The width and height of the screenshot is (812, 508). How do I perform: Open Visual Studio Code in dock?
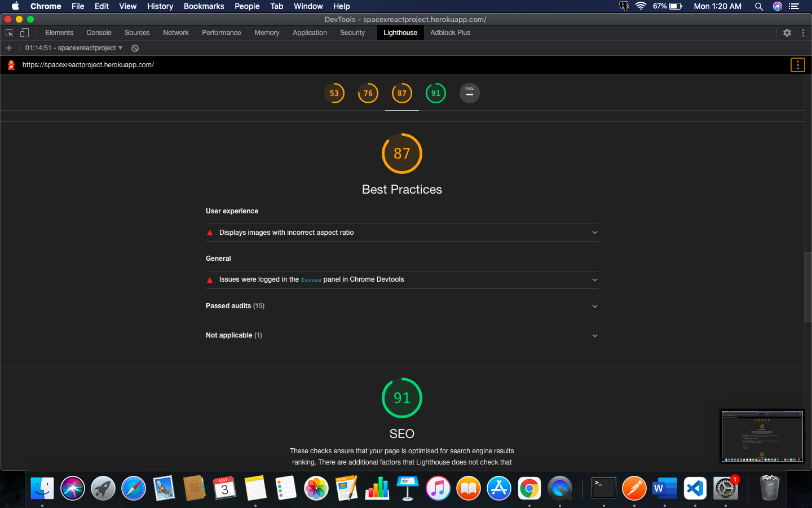[x=695, y=488]
